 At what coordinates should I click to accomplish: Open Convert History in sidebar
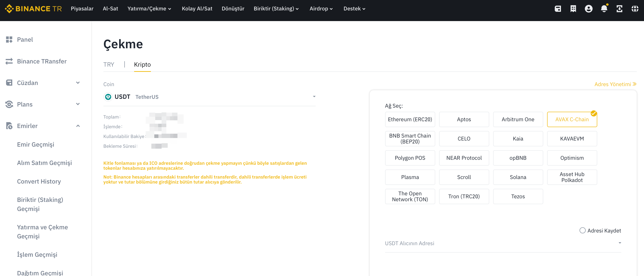click(x=39, y=181)
